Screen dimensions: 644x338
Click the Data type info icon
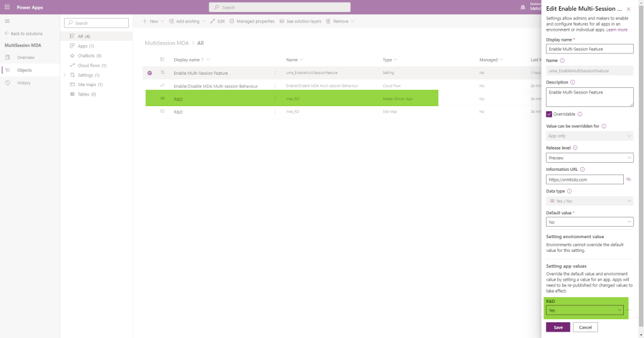click(x=570, y=191)
